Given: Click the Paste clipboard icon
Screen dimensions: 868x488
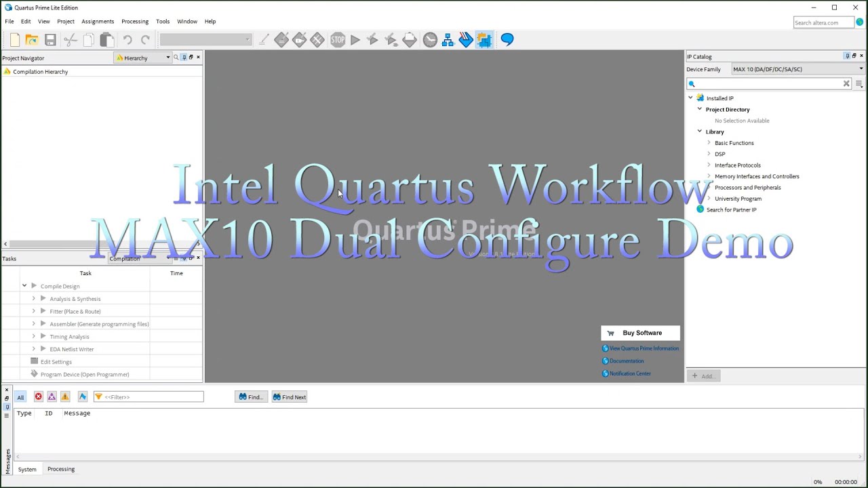Looking at the screenshot, I should 106,40.
